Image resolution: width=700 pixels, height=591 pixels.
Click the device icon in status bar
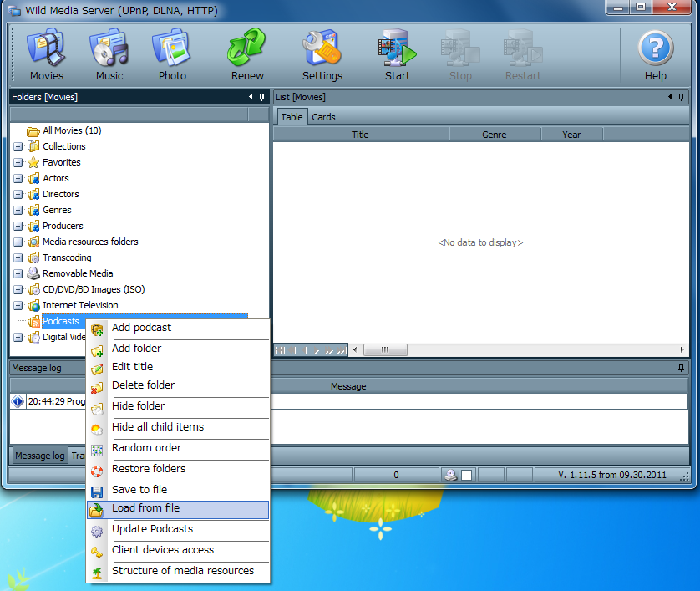pos(451,475)
